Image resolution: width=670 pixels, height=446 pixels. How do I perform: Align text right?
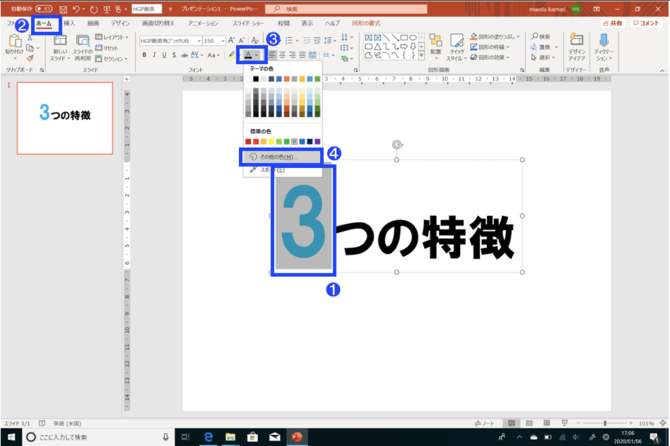292,55
